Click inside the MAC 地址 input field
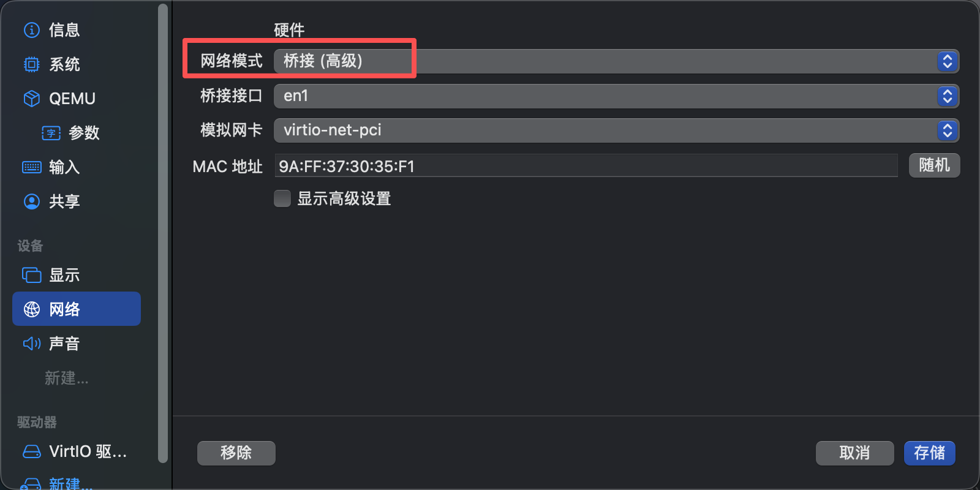Screen dimensions: 980x490 click(551, 166)
